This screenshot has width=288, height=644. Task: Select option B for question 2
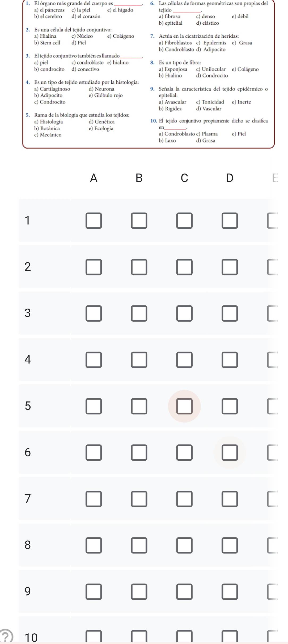pyautogui.click(x=139, y=267)
